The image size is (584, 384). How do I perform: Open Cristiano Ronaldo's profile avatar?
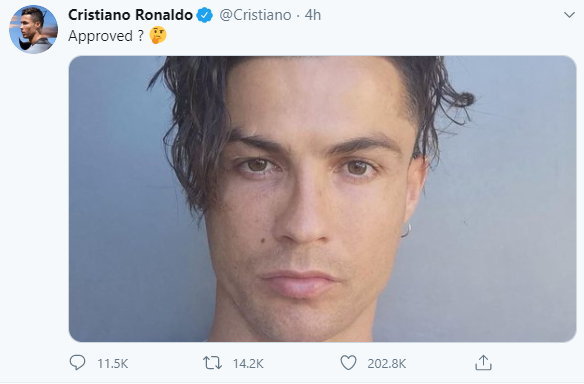tap(34, 29)
